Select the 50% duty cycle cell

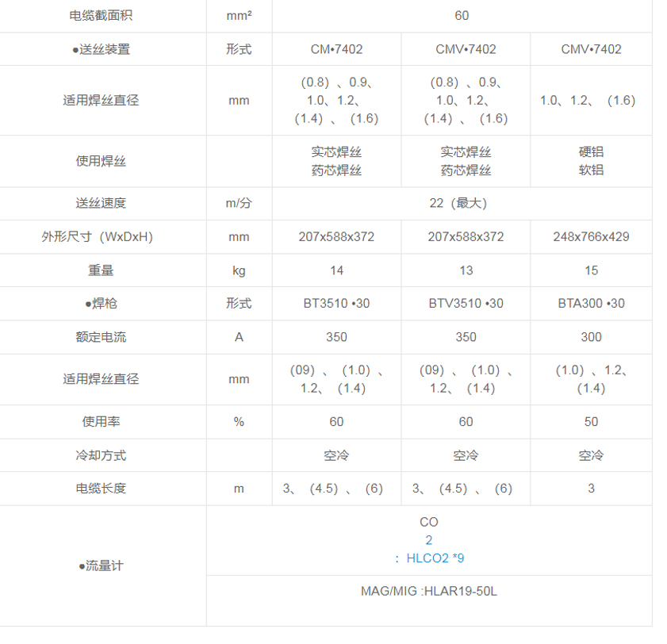(x=590, y=421)
